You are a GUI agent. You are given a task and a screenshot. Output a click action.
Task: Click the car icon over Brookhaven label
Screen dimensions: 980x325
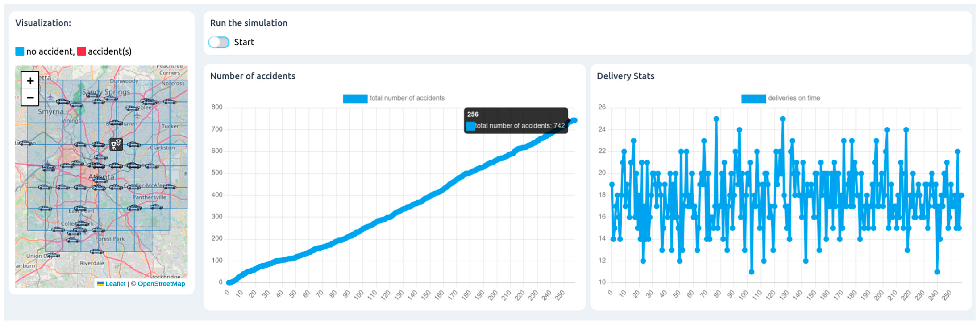(x=115, y=123)
